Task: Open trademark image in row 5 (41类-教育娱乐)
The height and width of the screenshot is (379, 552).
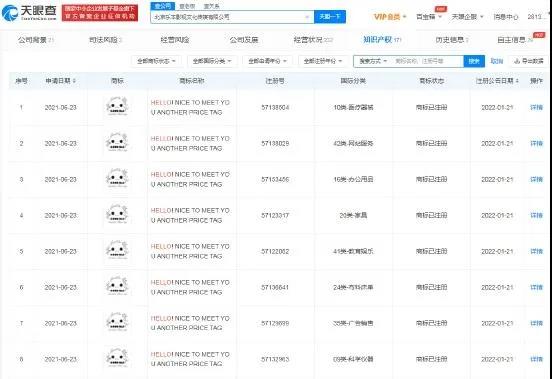Action: click(x=117, y=251)
